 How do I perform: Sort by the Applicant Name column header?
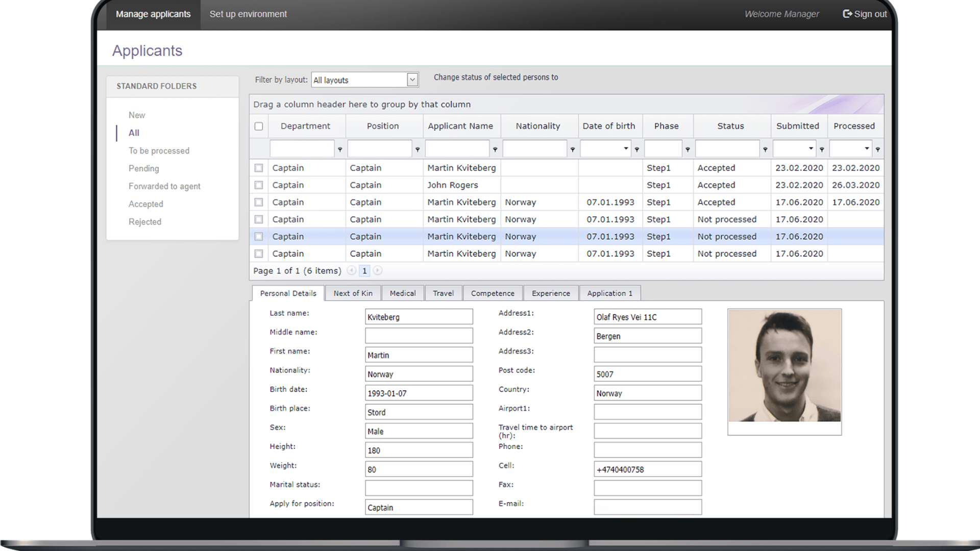tap(460, 126)
